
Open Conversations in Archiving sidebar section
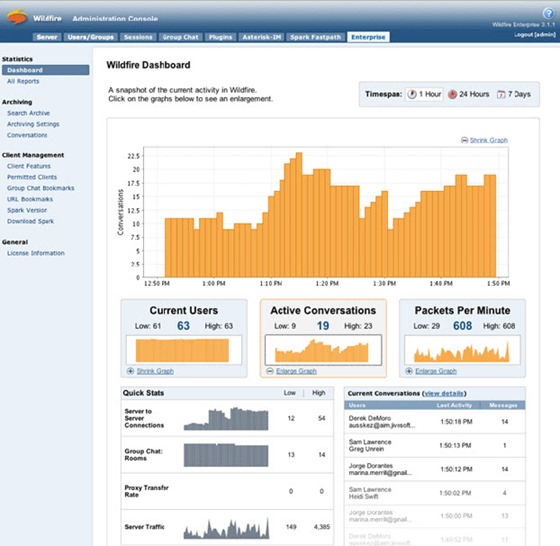click(27, 135)
